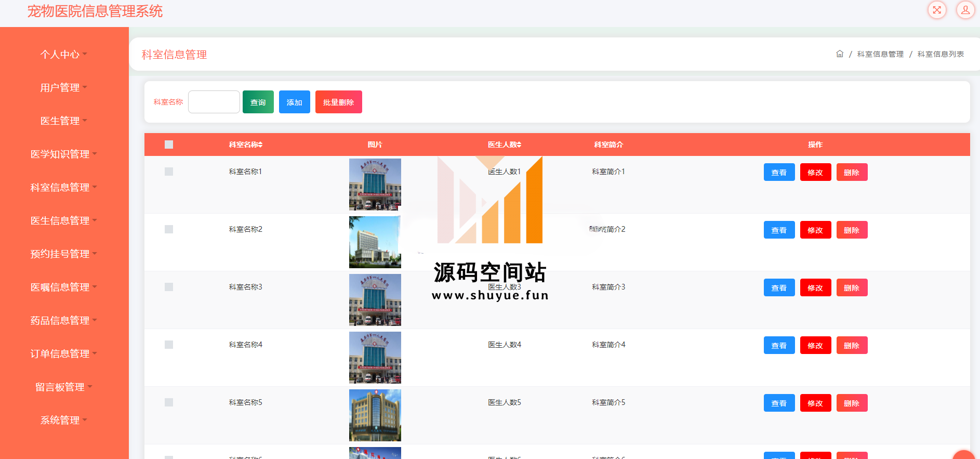Check the row for 科室名称1

pos(169,172)
